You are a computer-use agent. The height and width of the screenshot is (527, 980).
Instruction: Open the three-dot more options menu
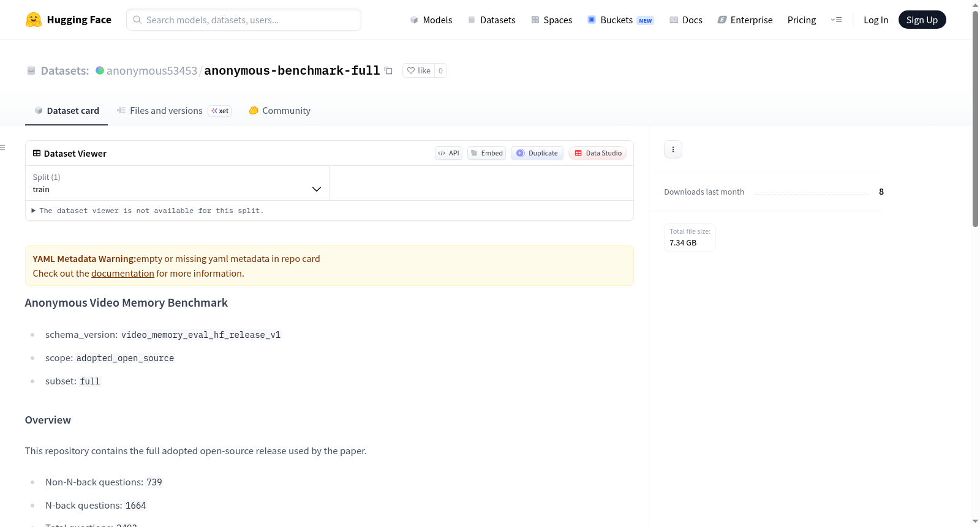point(673,149)
